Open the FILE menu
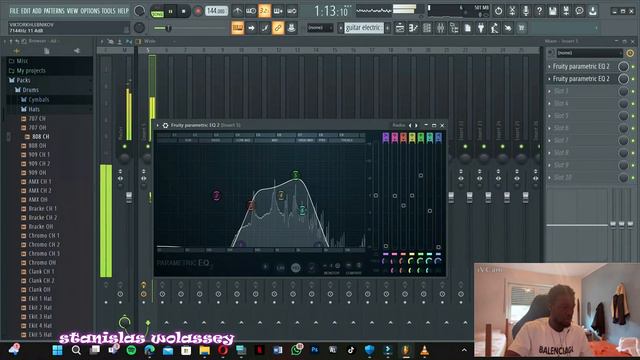Image resolution: width=640 pixels, height=360 pixels. click(14, 11)
